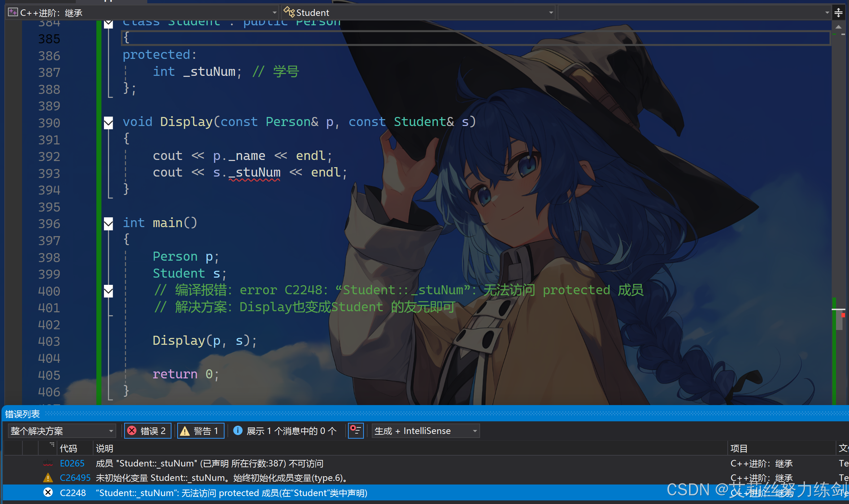Collapse the main function code block

point(108,223)
